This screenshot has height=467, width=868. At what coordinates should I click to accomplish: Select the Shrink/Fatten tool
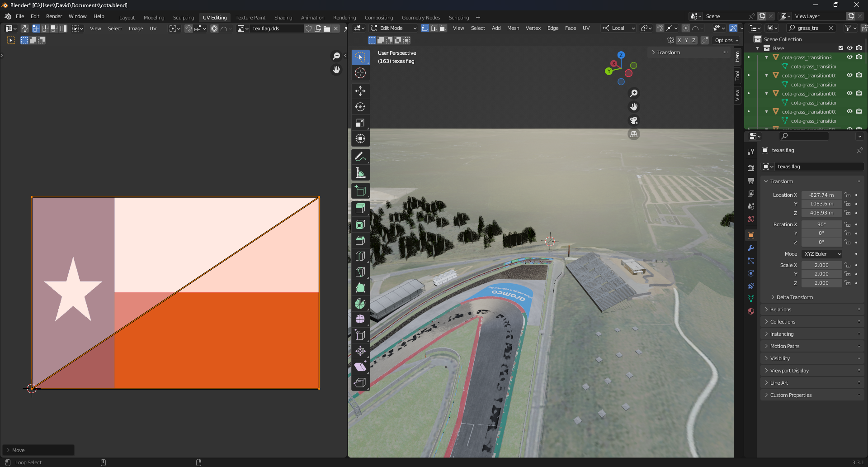(360, 351)
